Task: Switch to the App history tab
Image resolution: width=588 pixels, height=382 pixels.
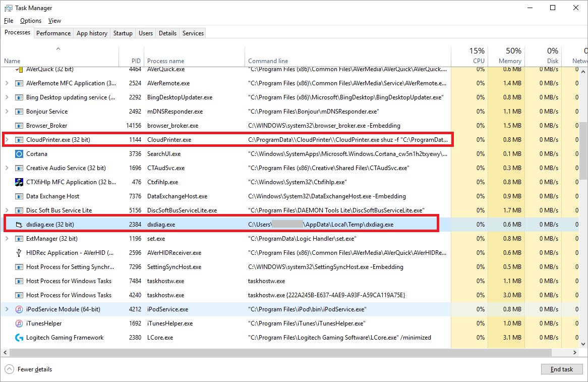Action: [92, 33]
